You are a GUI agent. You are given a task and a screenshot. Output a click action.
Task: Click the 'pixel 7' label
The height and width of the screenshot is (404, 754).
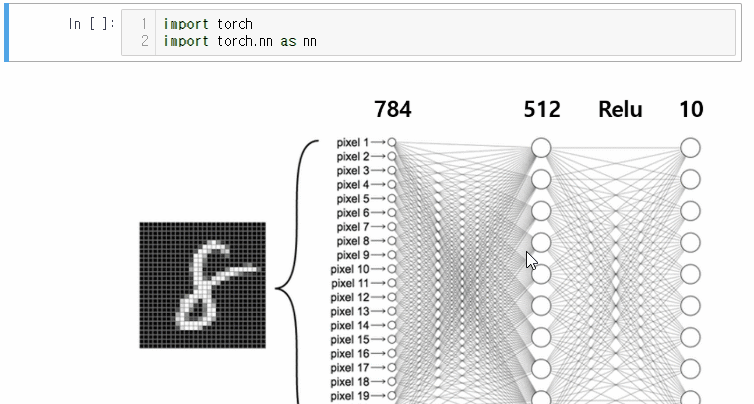point(352,227)
